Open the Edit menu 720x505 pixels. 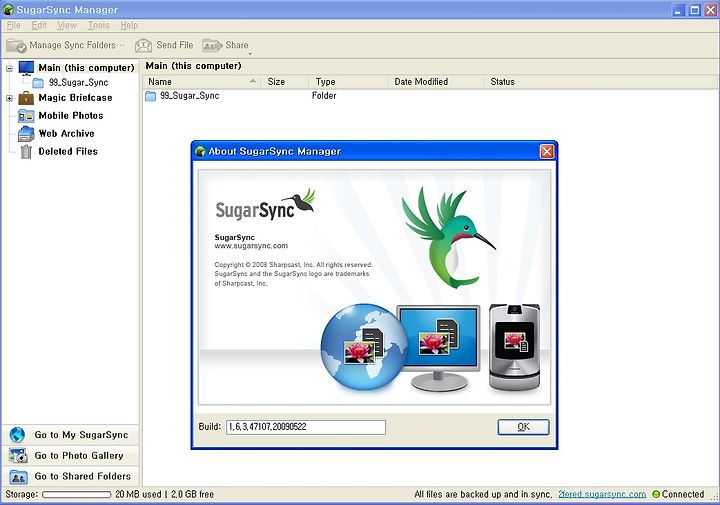pyautogui.click(x=39, y=25)
